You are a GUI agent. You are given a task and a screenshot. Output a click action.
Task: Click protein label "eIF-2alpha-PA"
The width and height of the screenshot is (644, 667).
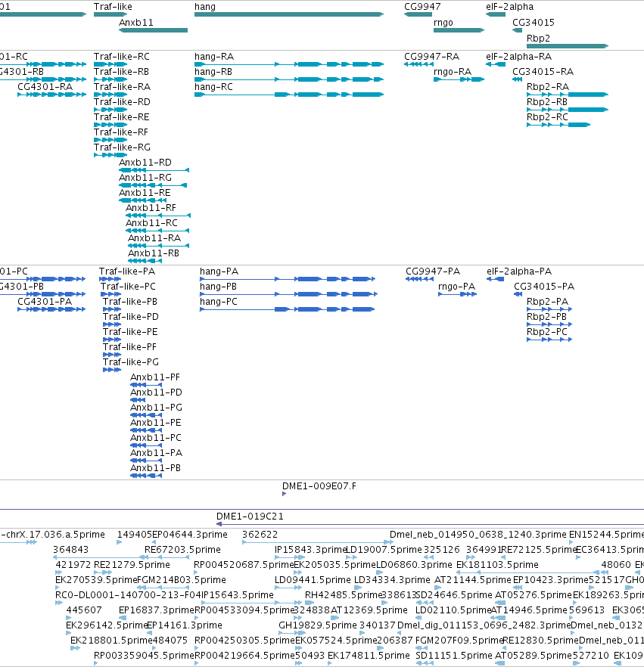click(519, 271)
